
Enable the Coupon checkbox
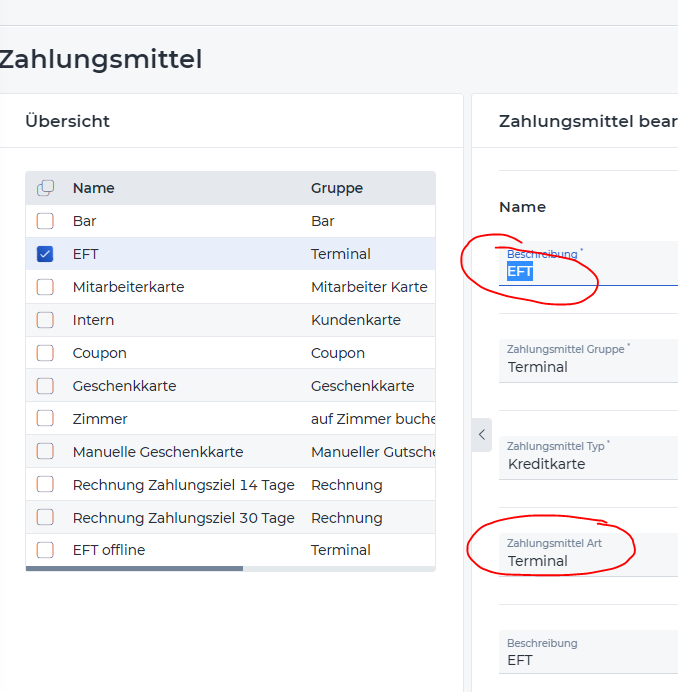45,353
